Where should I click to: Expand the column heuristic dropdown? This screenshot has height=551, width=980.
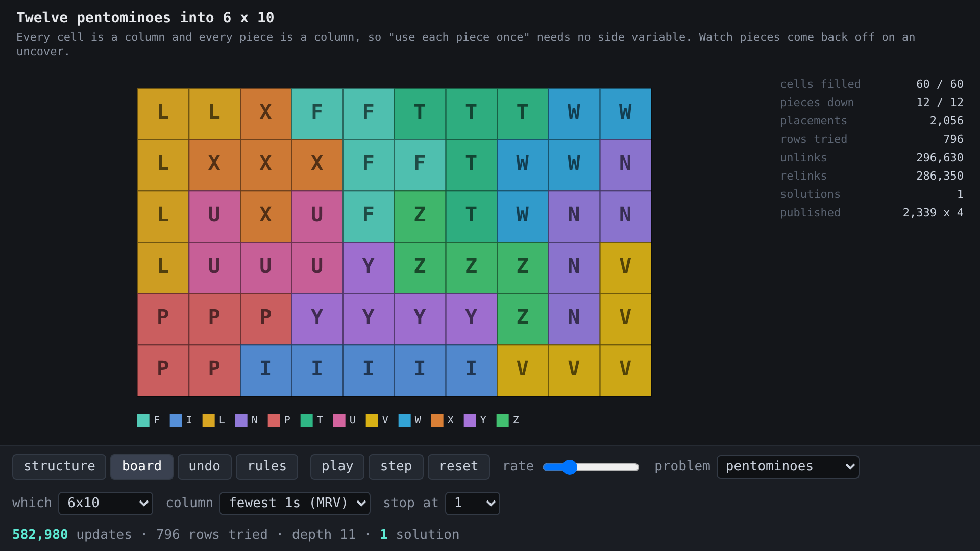tap(295, 503)
